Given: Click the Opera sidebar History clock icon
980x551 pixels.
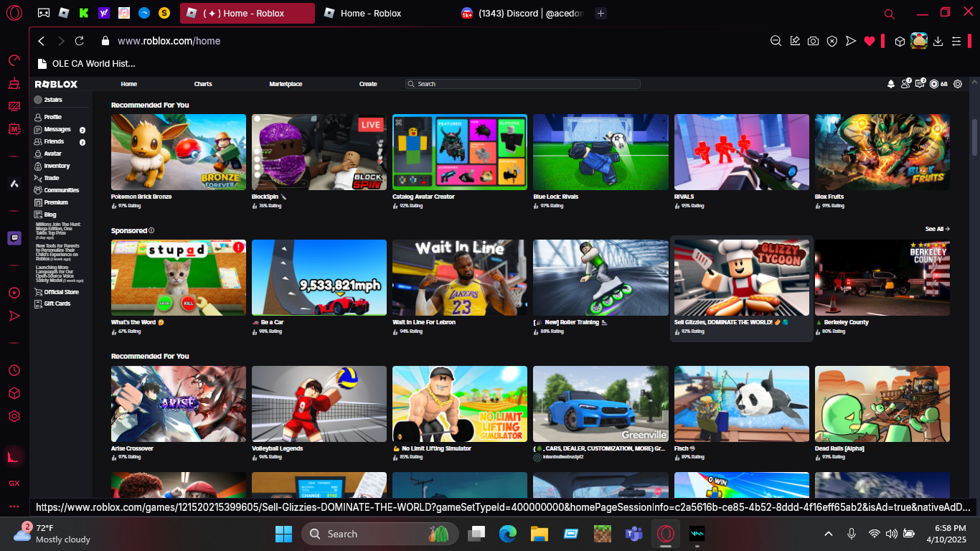Looking at the screenshot, I should 14,370.
